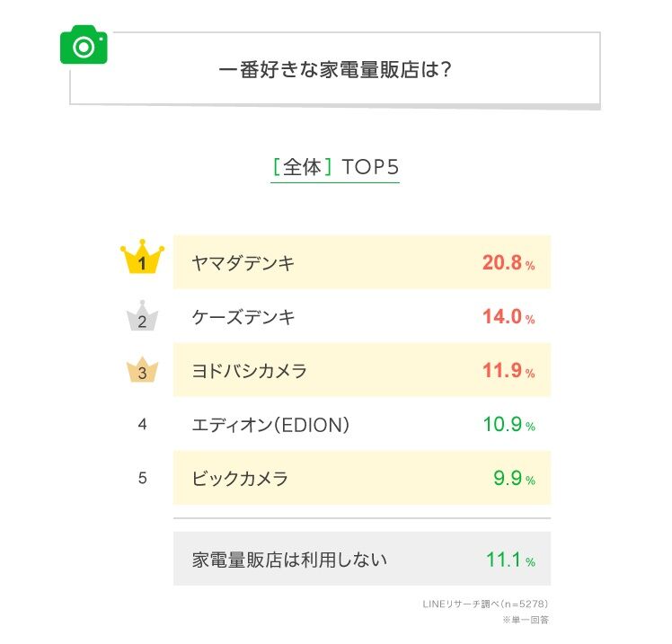Select the rank number 4
The image size is (672, 644).
(142, 424)
